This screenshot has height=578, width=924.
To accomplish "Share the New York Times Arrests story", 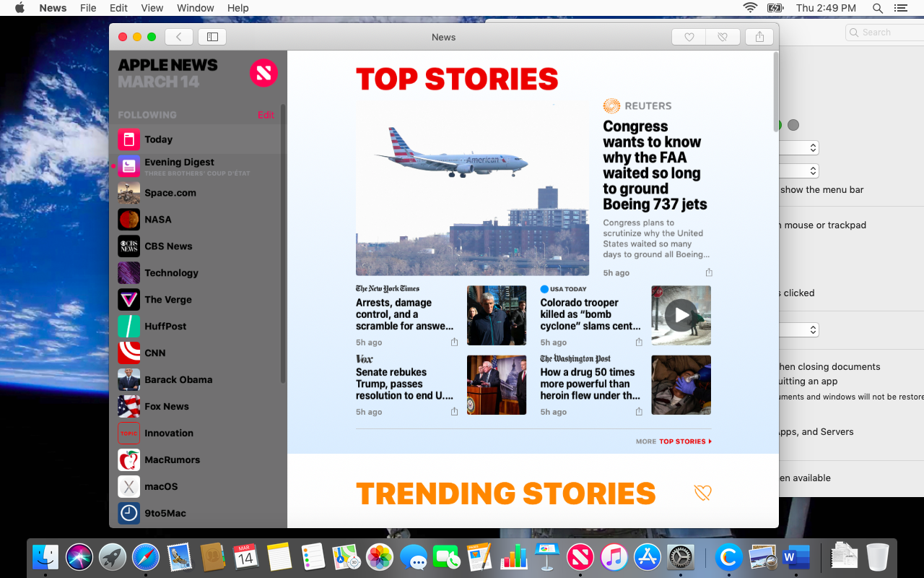I will coord(454,342).
